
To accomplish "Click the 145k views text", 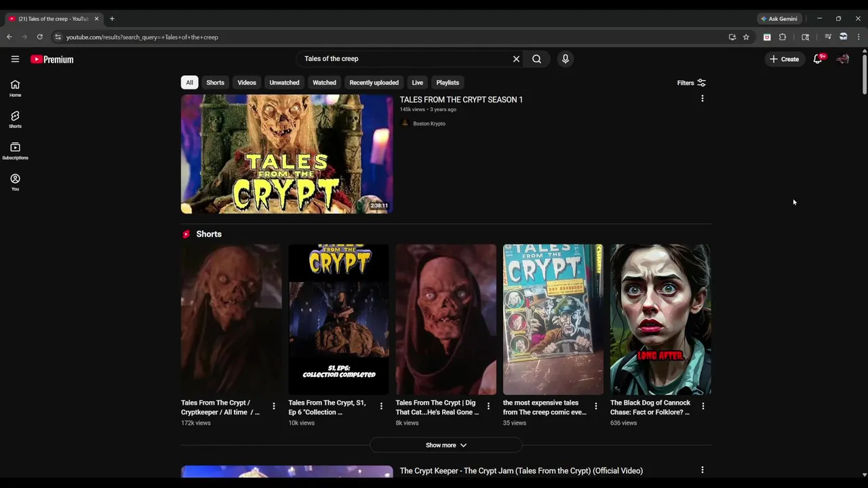I will point(412,110).
